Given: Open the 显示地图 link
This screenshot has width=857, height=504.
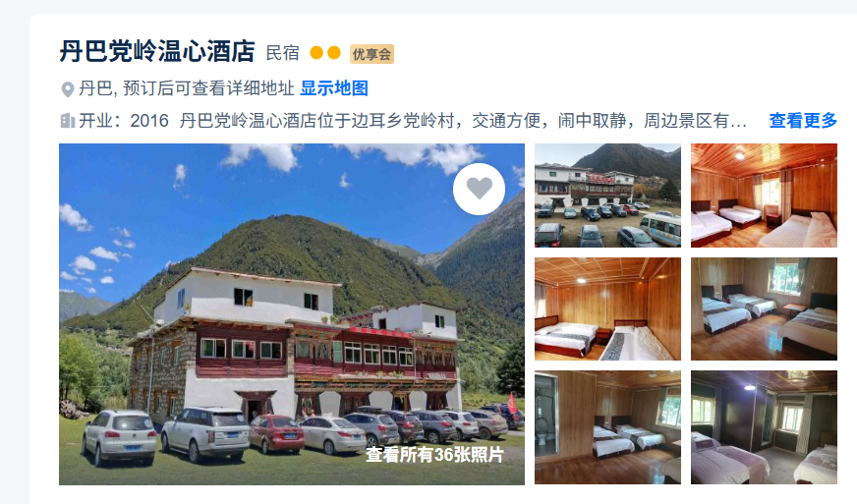Looking at the screenshot, I should coord(334,88).
